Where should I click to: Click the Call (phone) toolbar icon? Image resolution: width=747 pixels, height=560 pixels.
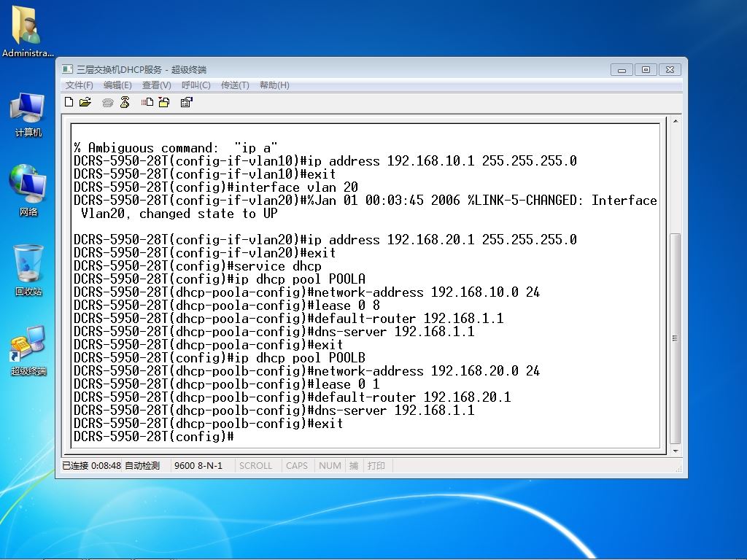(108, 102)
